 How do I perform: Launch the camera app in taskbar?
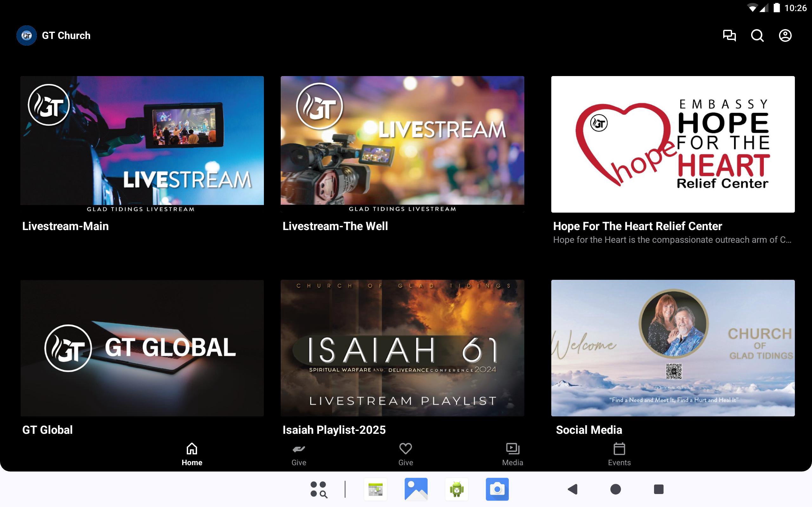tap(497, 489)
